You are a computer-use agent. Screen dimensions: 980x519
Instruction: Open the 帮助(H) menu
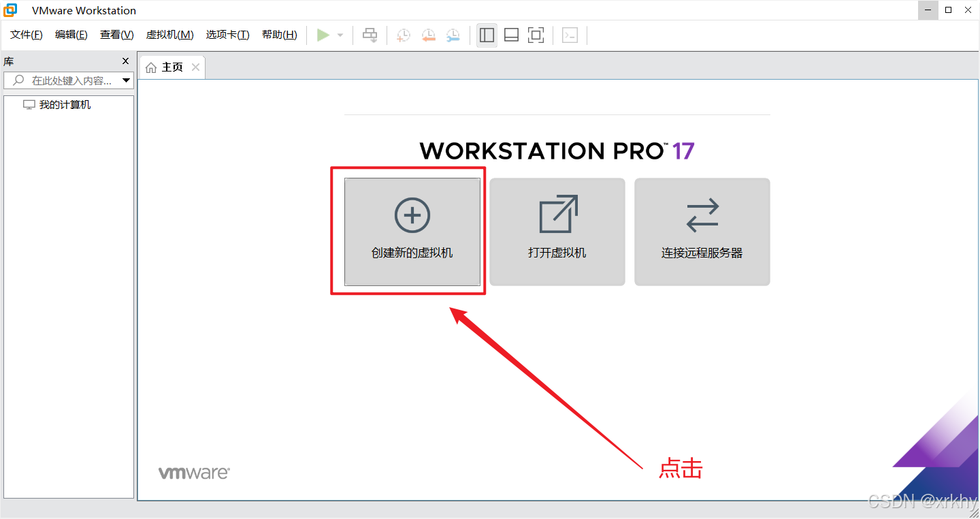coord(280,35)
